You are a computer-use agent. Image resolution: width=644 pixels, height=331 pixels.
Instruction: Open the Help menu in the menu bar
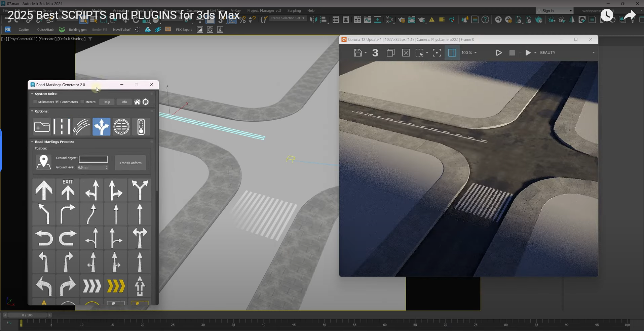pyautogui.click(x=311, y=10)
